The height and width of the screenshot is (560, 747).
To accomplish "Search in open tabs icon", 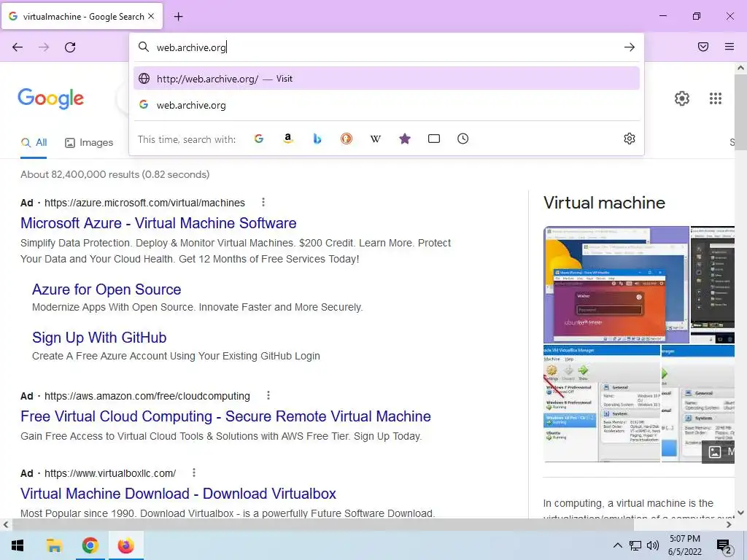I will (x=434, y=139).
